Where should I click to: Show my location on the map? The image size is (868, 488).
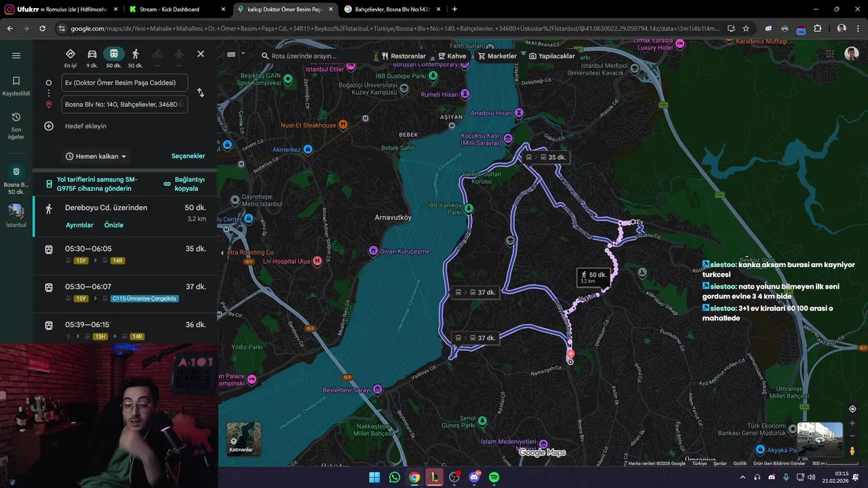(852, 409)
